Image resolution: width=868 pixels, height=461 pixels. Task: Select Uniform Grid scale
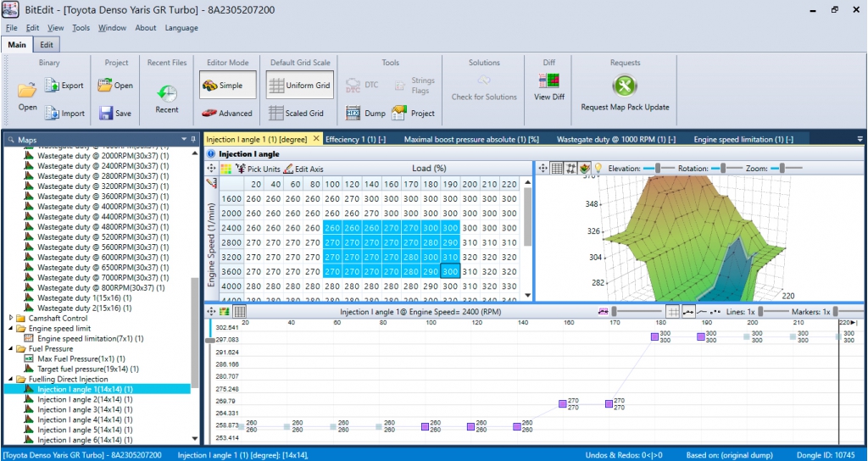point(299,86)
